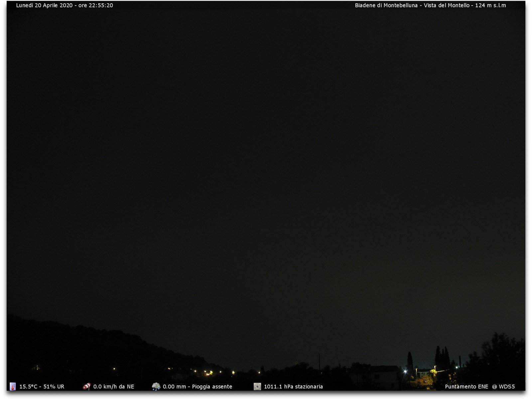
Task: Click the "Vista del Montello" caption
Action: 447,5
